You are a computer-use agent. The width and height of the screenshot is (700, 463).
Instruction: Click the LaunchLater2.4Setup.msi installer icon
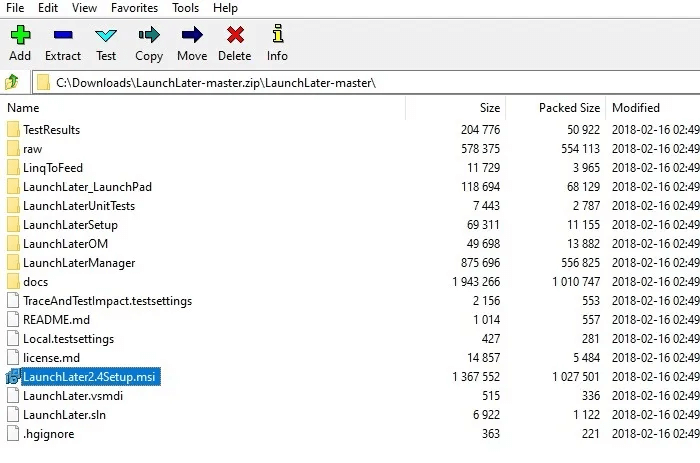click(x=13, y=376)
